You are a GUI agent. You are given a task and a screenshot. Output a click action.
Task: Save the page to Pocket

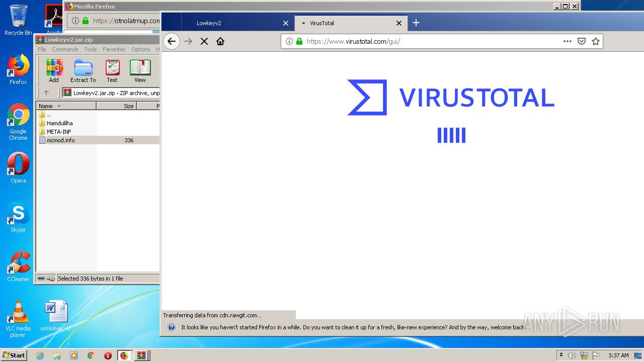582,41
